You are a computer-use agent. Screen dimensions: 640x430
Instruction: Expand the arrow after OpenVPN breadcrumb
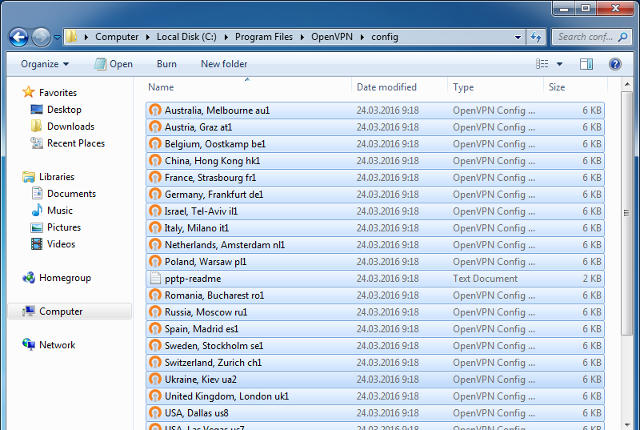tap(362, 37)
